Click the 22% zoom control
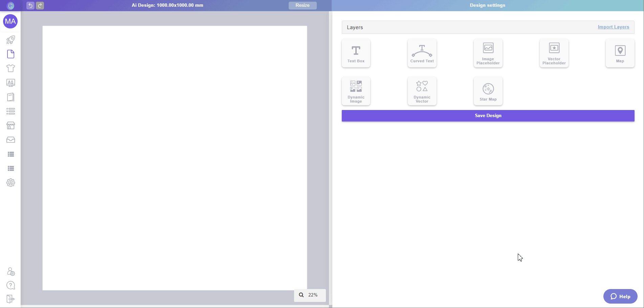The image size is (644, 308). [x=310, y=295]
